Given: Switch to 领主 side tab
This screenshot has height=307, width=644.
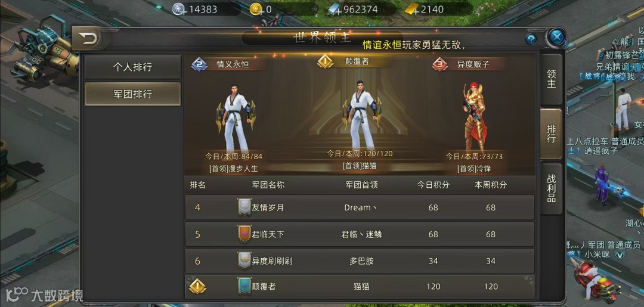Looking at the screenshot, I should [551, 79].
